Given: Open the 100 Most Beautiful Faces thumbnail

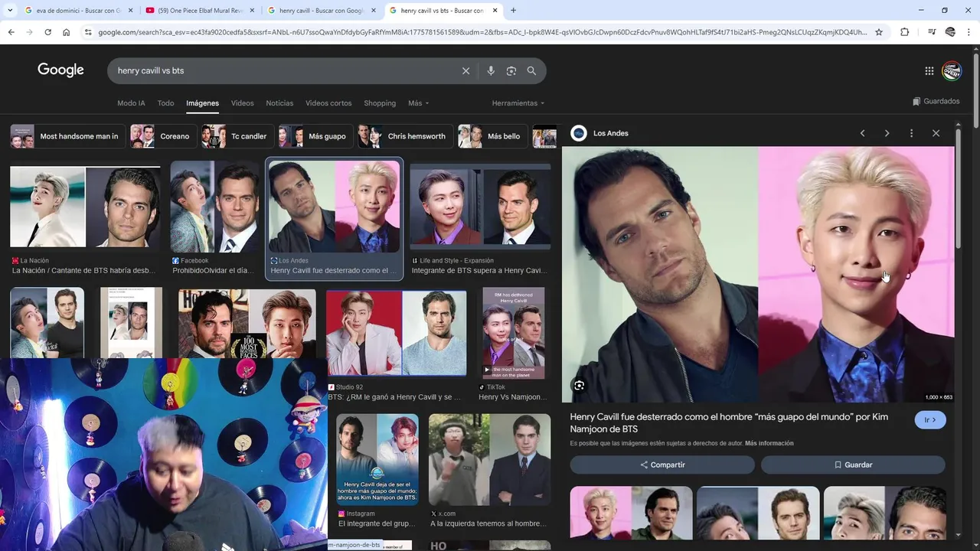Looking at the screenshot, I should point(247,323).
